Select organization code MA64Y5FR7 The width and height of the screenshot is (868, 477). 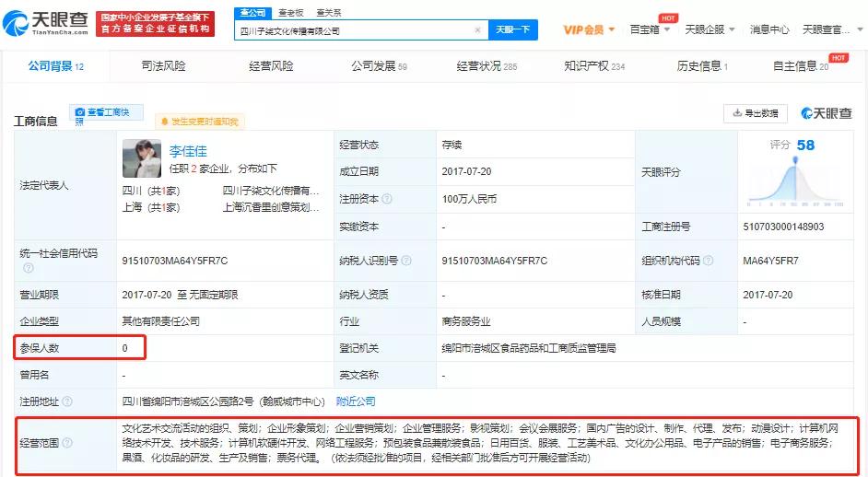tap(770, 261)
